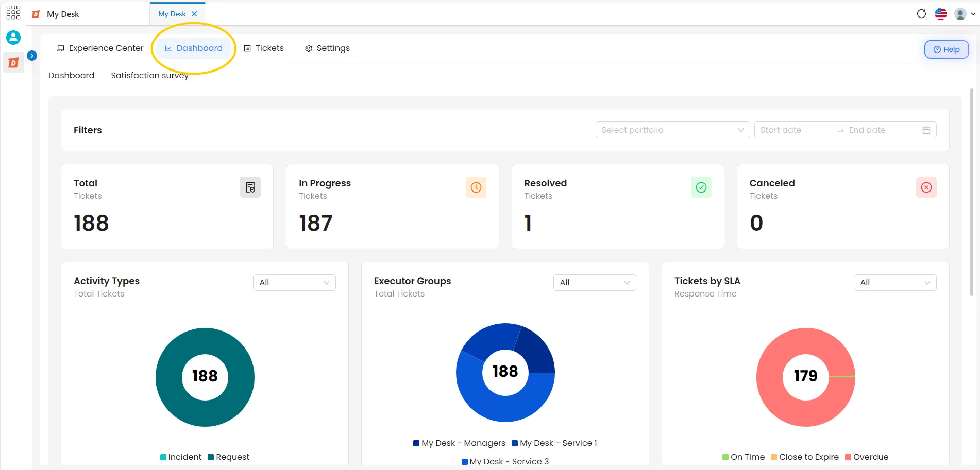980x470 pixels.
Task: Open the user account avatar menu
Action: click(965, 14)
